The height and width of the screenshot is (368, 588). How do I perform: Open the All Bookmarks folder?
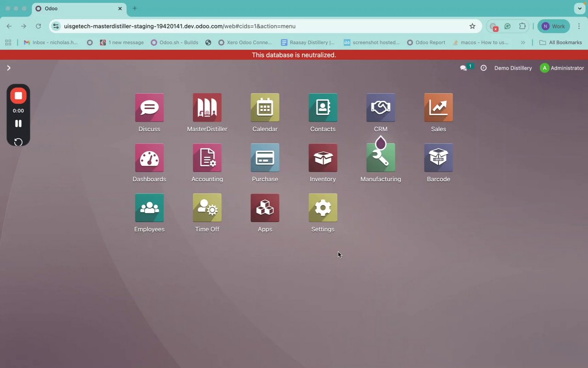coord(560,42)
